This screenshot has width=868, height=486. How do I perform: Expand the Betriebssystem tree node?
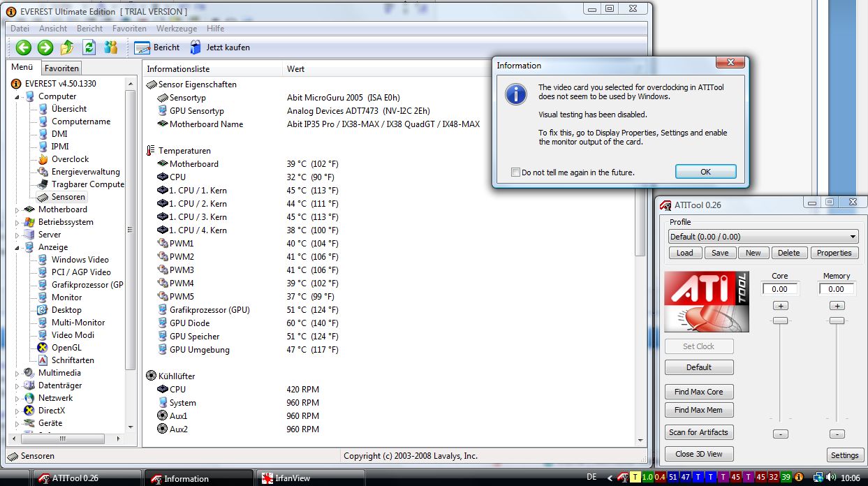click(x=17, y=222)
